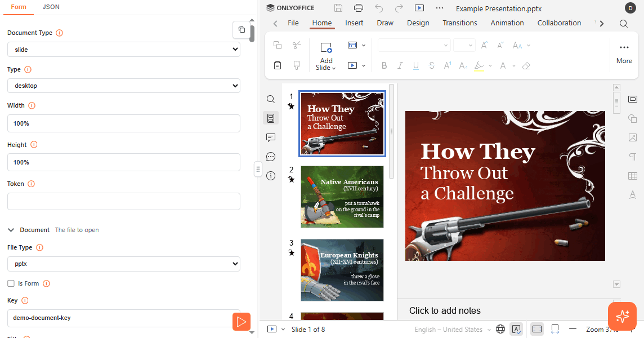Collapse the Document section chevron
Viewport: 644px width, 338px height.
tap(11, 230)
